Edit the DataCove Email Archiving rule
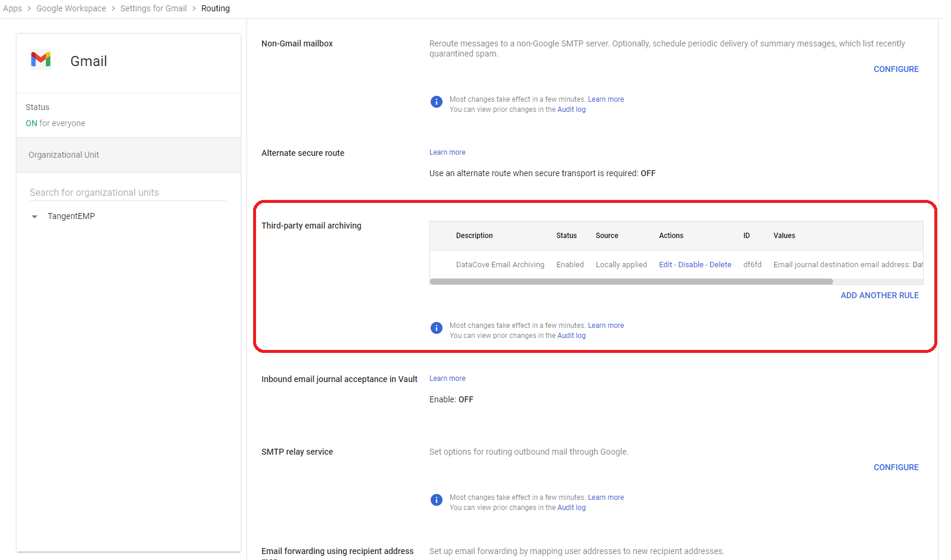Image resolution: width=951 pixels, height=560 pixels. 665,265
